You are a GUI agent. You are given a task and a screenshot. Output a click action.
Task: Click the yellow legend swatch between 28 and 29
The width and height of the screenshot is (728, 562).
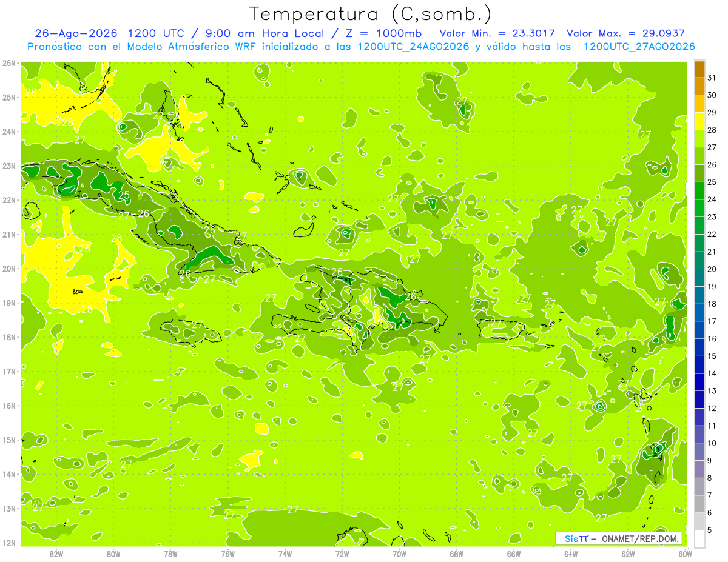click(x=699, y=121)
